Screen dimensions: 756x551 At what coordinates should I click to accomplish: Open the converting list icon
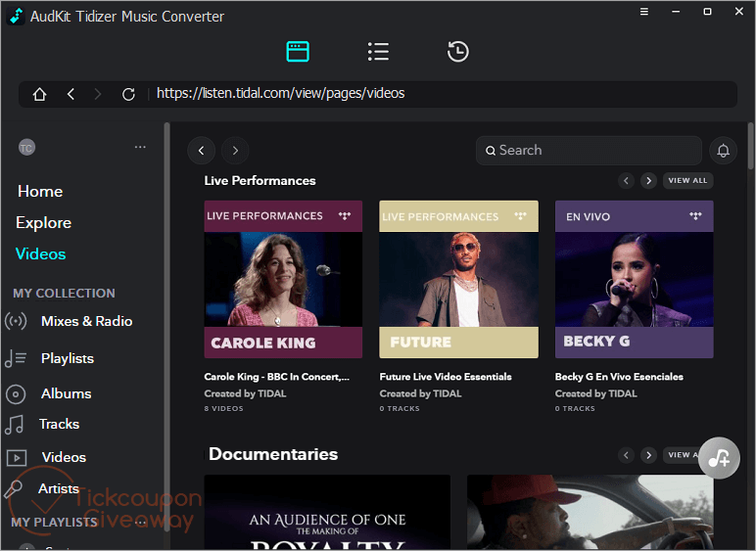click(x=378, y=52)
